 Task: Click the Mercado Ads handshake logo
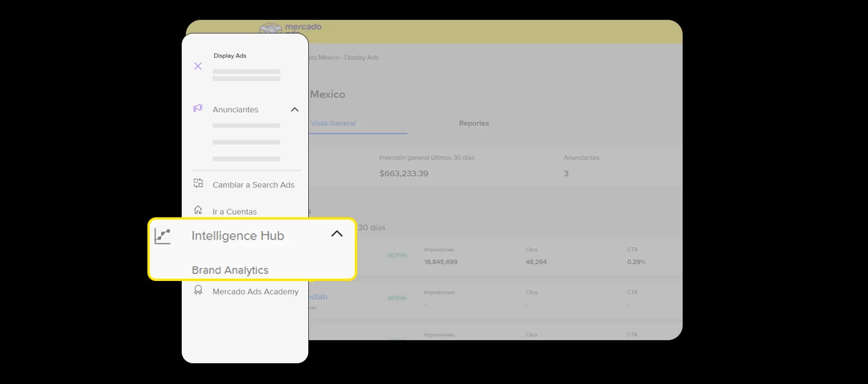pos(271,28)
